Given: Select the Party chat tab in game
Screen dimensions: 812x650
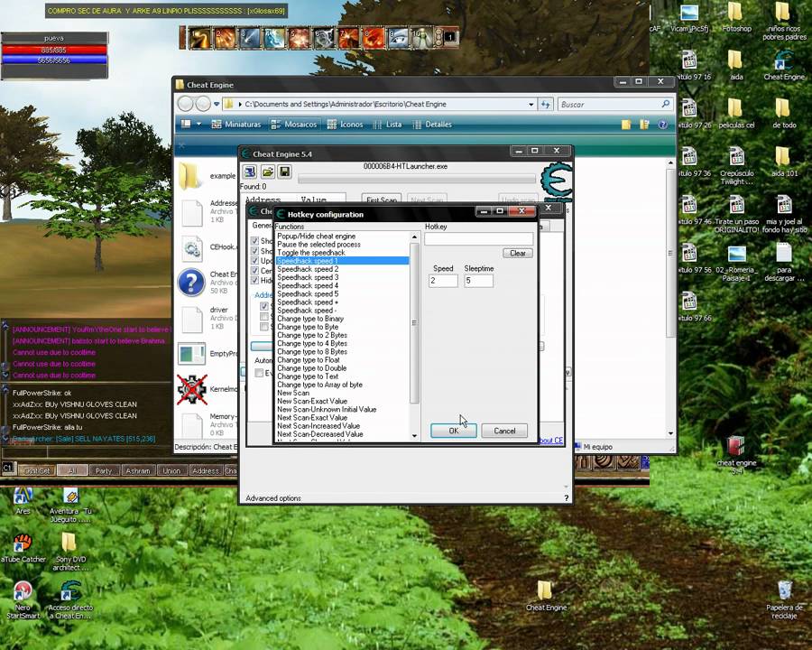Looking at the screenshot, I should 104,470.
